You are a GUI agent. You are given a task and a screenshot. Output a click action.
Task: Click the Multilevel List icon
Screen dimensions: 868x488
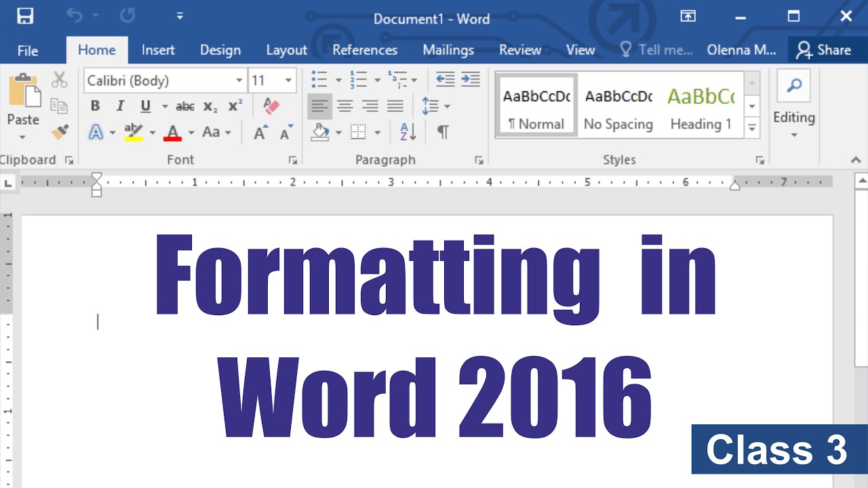397,80
